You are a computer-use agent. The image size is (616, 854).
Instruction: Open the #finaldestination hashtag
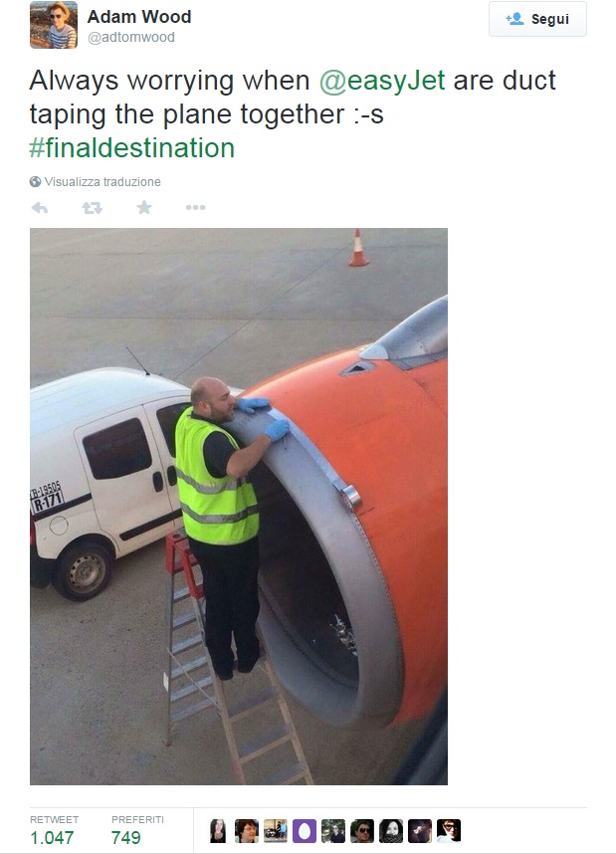point(131,148)
